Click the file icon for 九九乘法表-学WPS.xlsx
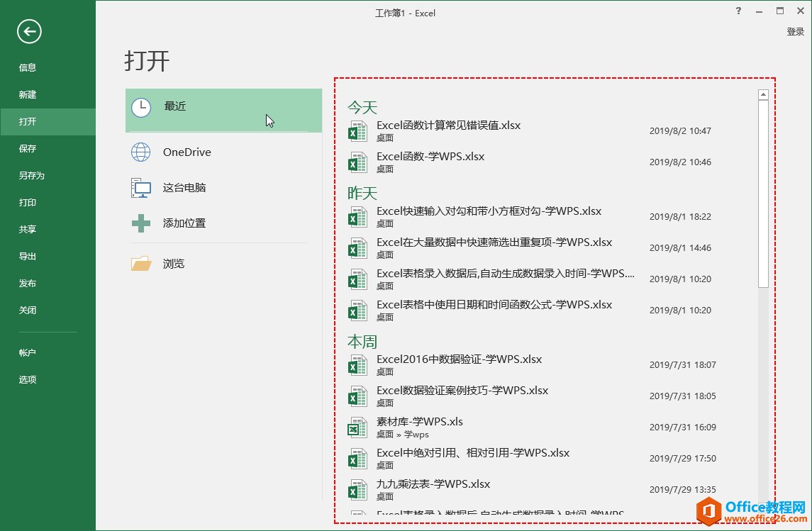This screenshot has width=812, height=531. (357, 490)
